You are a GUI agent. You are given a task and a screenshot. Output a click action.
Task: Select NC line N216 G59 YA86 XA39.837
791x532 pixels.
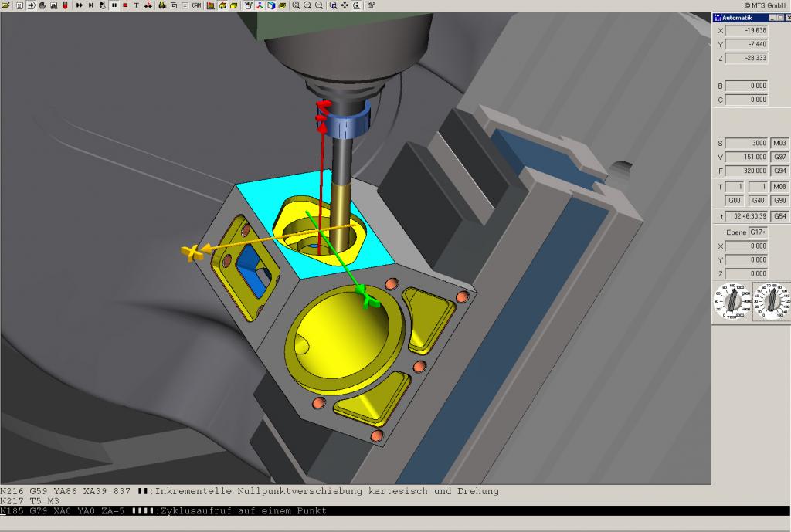coord(250,491)
